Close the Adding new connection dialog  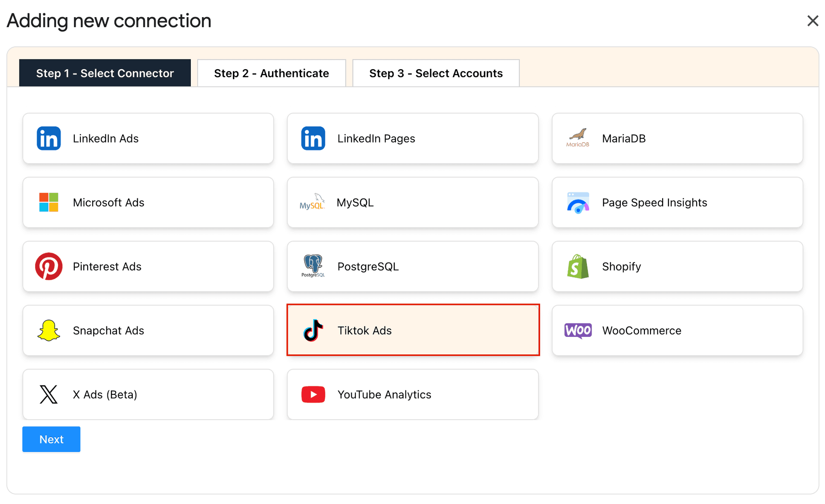tap(813, 21)
